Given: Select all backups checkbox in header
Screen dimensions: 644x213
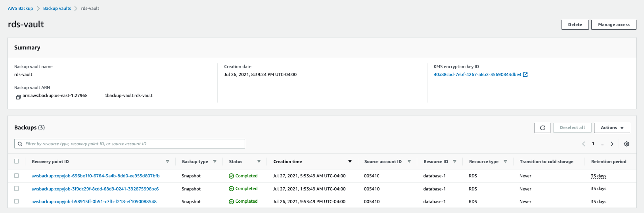Looking at the screenshot, I should pyautogui.click(x=16, y=161).
